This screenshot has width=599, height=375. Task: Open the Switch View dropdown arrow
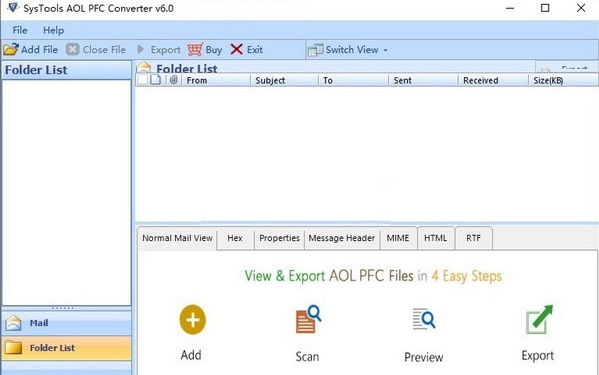[x=385, y=50]
